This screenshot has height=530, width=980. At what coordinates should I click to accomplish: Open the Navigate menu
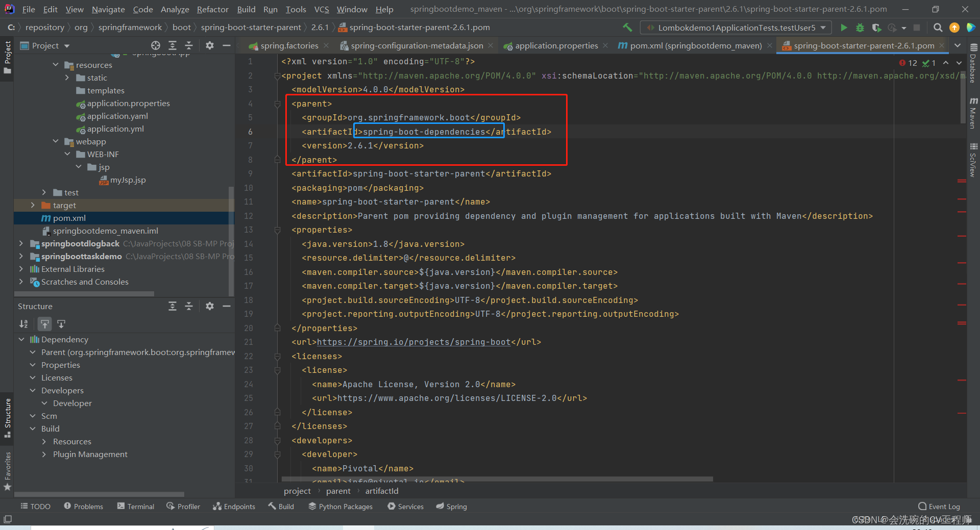[108, 9]
